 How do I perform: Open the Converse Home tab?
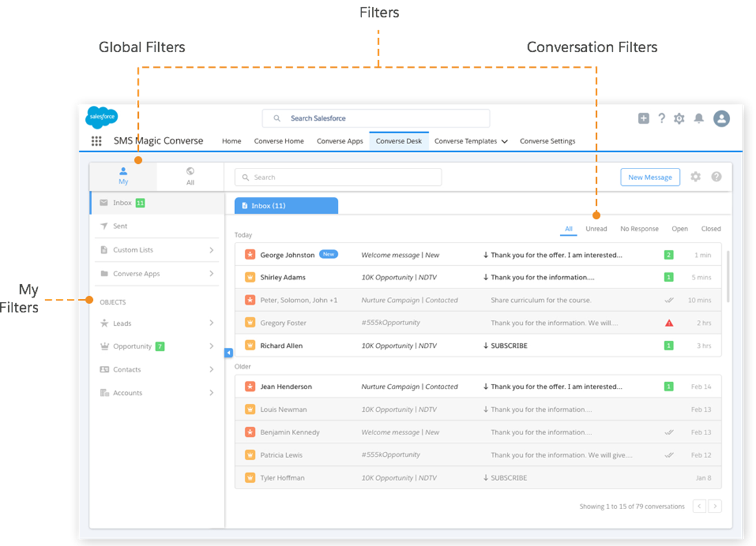pyautogui.click(x=279, y=141)
